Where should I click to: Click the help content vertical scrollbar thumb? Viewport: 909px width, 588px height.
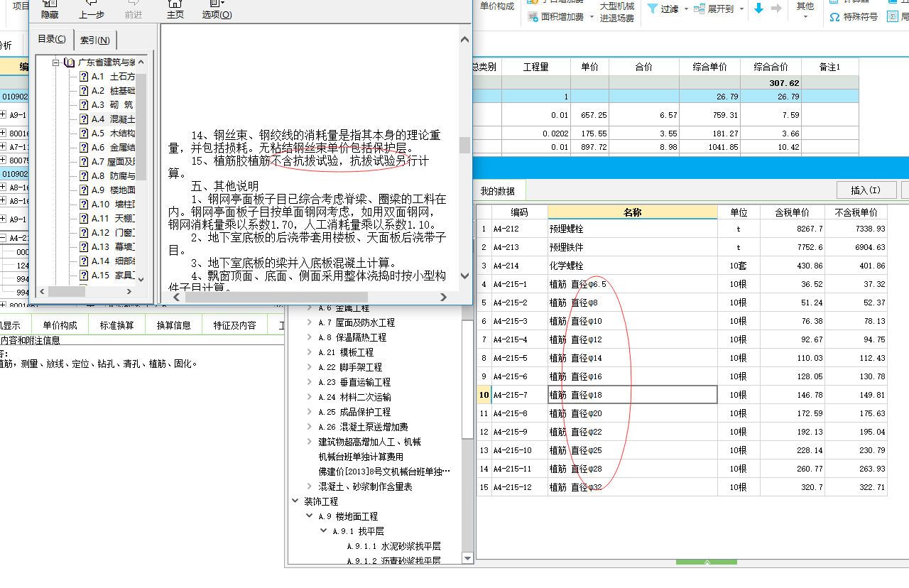(x=464, y=145)
